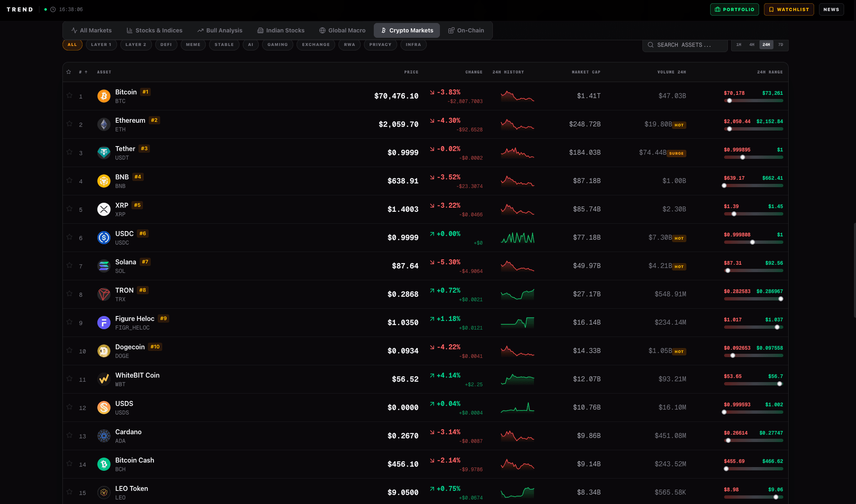
Task: Click the Dogecoin logo icon
Action: (104, 351)
